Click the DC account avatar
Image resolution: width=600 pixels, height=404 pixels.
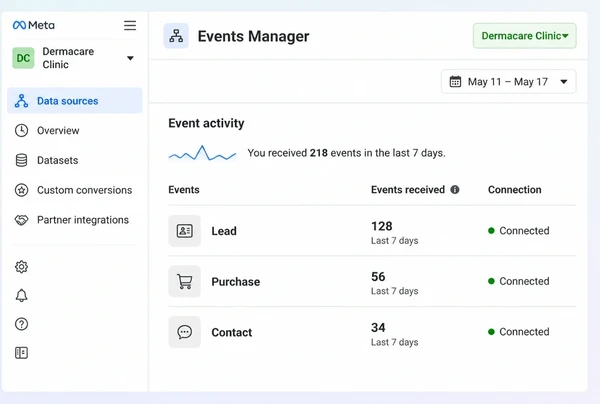pyautogui.click(x=23, y=58)
